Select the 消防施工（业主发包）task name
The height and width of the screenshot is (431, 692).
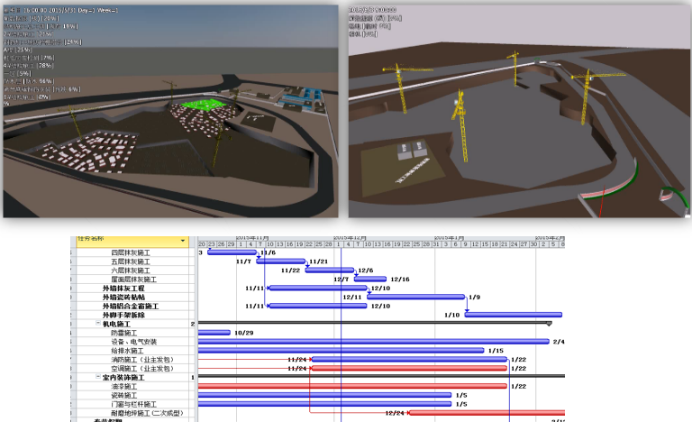141,359
